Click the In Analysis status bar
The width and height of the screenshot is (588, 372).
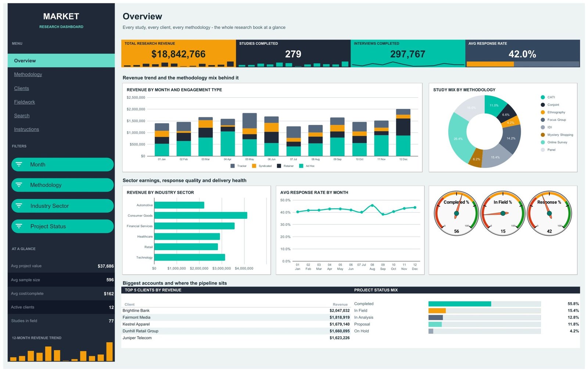[484, 317]
